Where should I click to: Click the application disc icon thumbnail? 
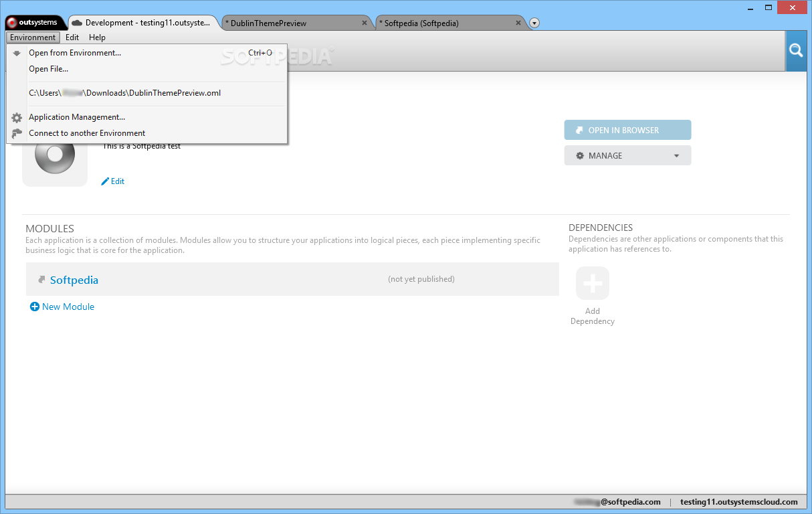point(55,155)
